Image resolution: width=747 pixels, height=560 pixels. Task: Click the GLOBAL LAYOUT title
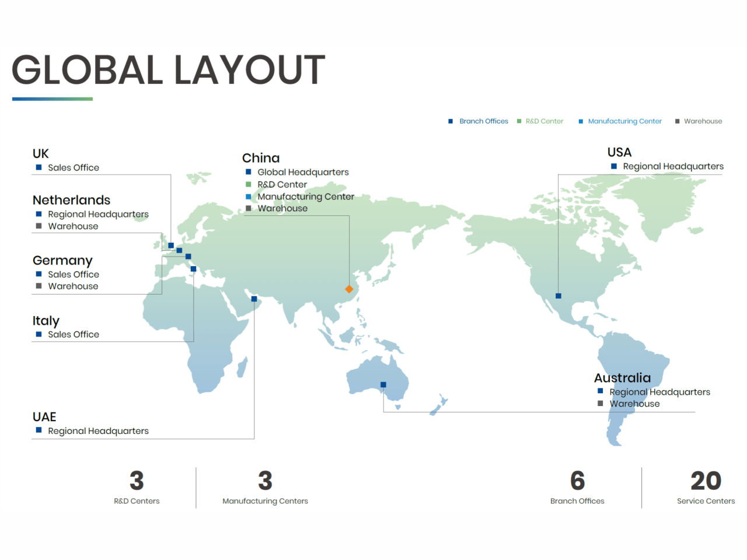168,70
